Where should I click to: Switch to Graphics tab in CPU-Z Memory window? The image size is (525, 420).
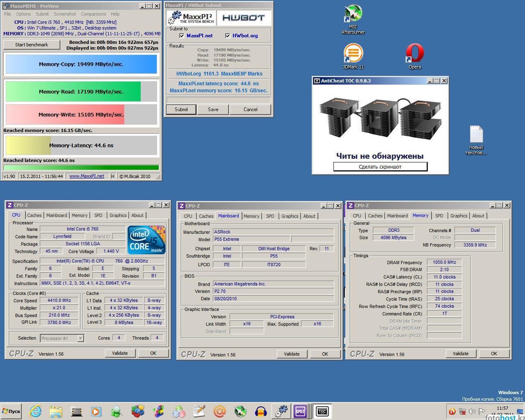pos(459,216)
